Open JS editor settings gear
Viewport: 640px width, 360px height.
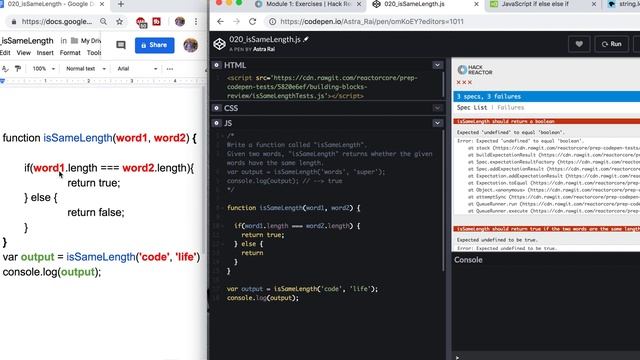217,123
